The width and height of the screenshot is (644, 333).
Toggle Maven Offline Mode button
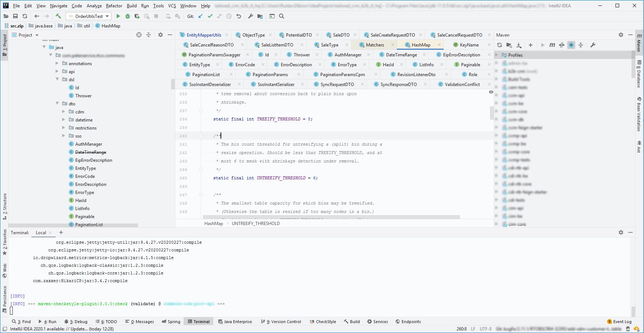click(562, 45)
